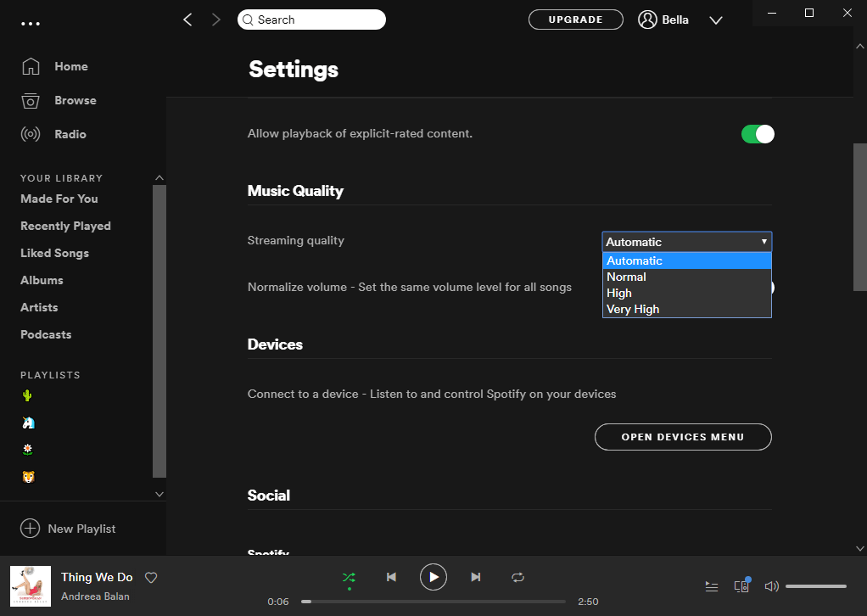Viewport: 867px width, 616px height.
Task: Open the Home section
Action: pos(70,66)
